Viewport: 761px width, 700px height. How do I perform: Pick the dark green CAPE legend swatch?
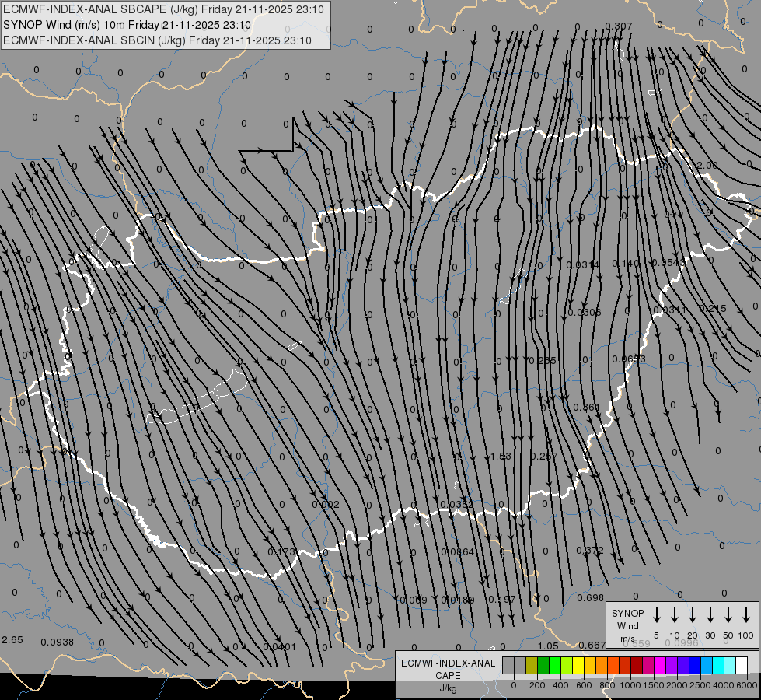[x=543, y=665]
